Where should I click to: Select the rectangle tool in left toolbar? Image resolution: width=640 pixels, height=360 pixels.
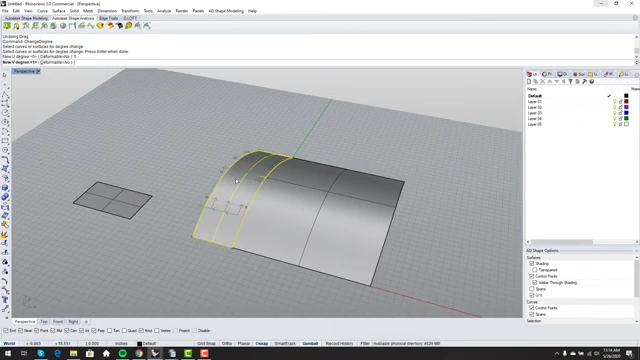pyautogui.click(x=5, y=141)
